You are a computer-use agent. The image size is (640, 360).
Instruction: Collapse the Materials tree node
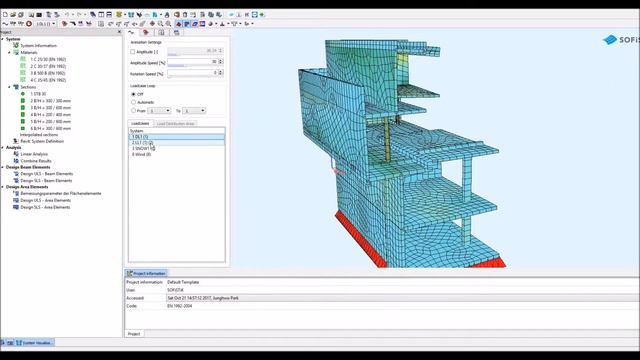pyautogui.click(x=9, y=53)
